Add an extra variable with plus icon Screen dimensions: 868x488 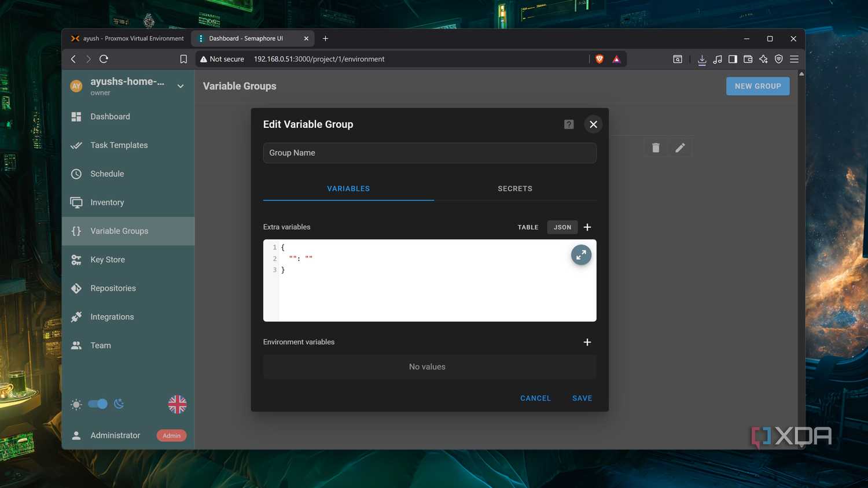(587, 227)
